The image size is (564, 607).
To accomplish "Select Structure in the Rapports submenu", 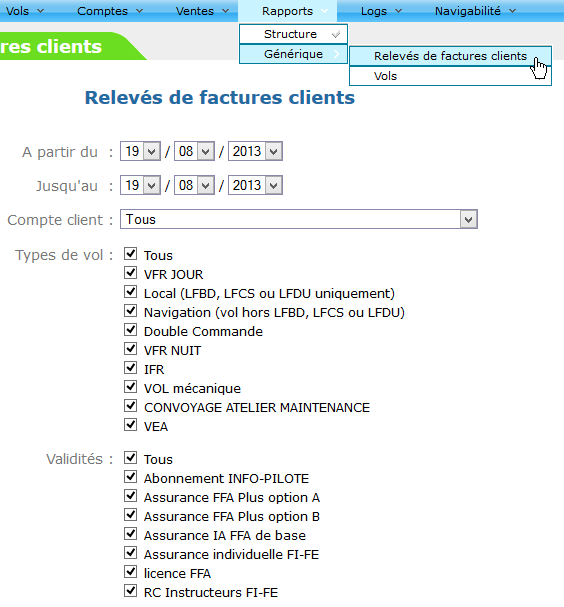I will 293,34.
